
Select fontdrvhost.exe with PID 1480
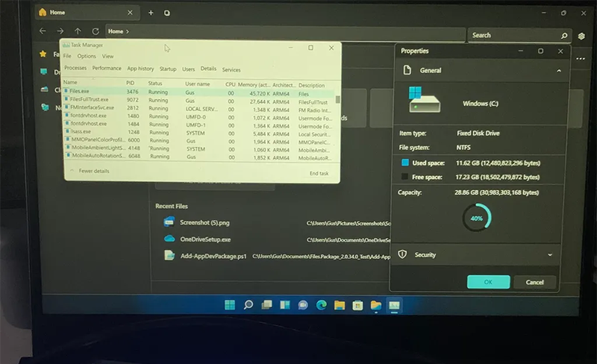point(198,116)
